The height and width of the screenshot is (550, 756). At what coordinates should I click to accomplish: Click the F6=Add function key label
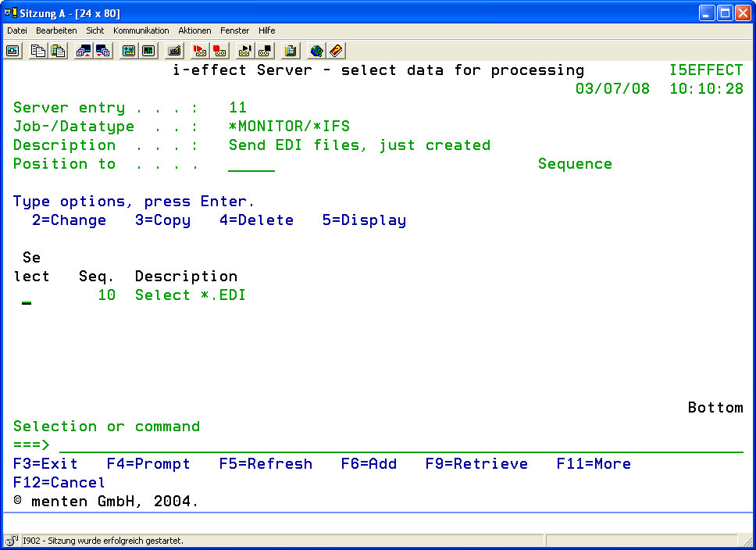tap(369, 464)
